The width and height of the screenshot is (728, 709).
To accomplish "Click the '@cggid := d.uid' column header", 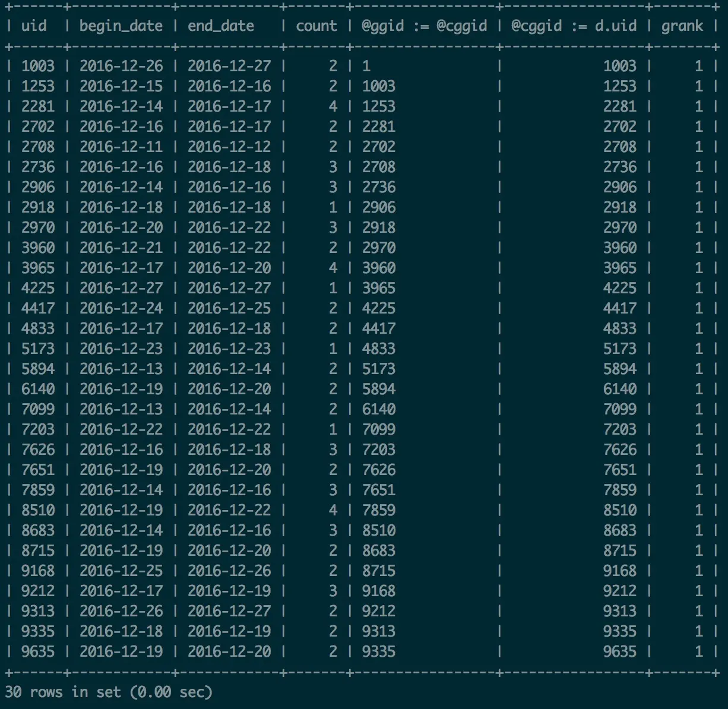I will click(574, 26).
